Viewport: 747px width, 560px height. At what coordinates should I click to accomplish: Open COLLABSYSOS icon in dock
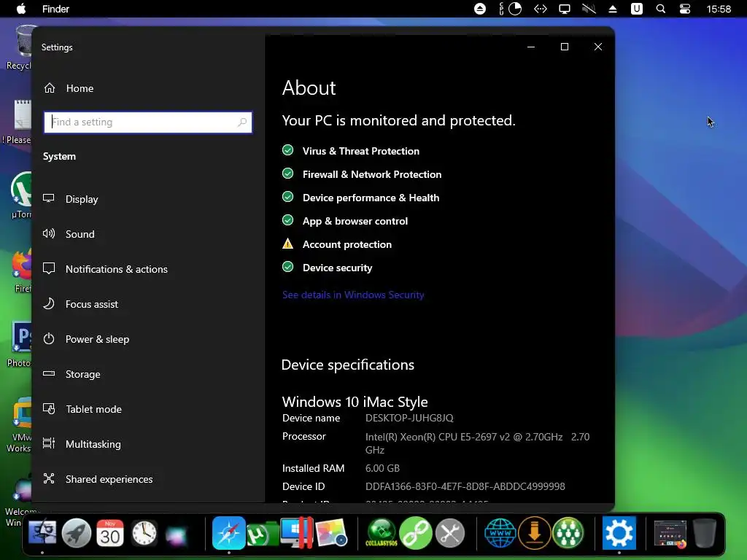pos(381,533)
